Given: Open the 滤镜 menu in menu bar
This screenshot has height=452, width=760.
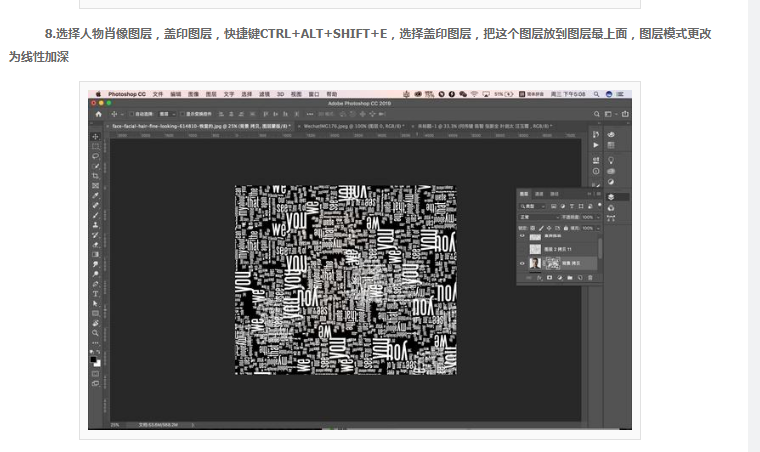Looking at the screenshot, I should [x=264, y=94].
